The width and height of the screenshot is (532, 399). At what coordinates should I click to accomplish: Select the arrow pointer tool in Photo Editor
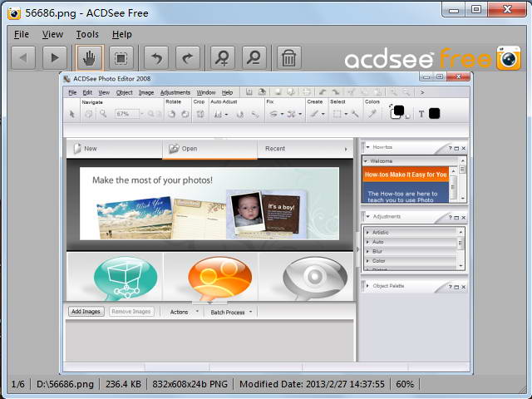coord(72,114)
